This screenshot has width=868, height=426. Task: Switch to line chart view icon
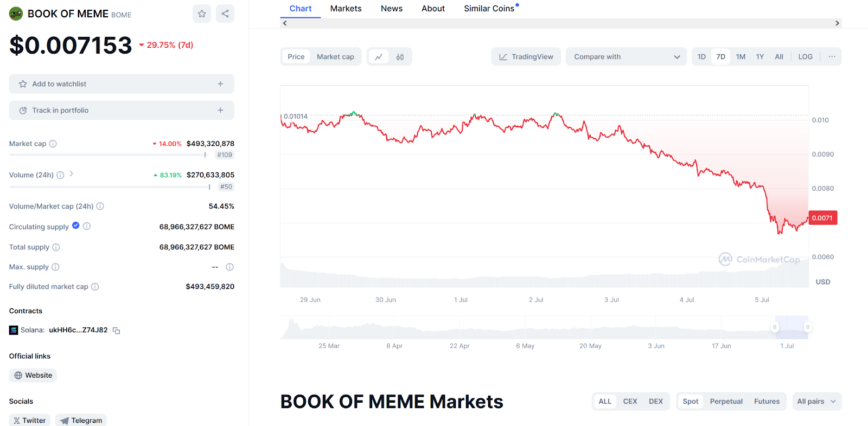[379, 57]
